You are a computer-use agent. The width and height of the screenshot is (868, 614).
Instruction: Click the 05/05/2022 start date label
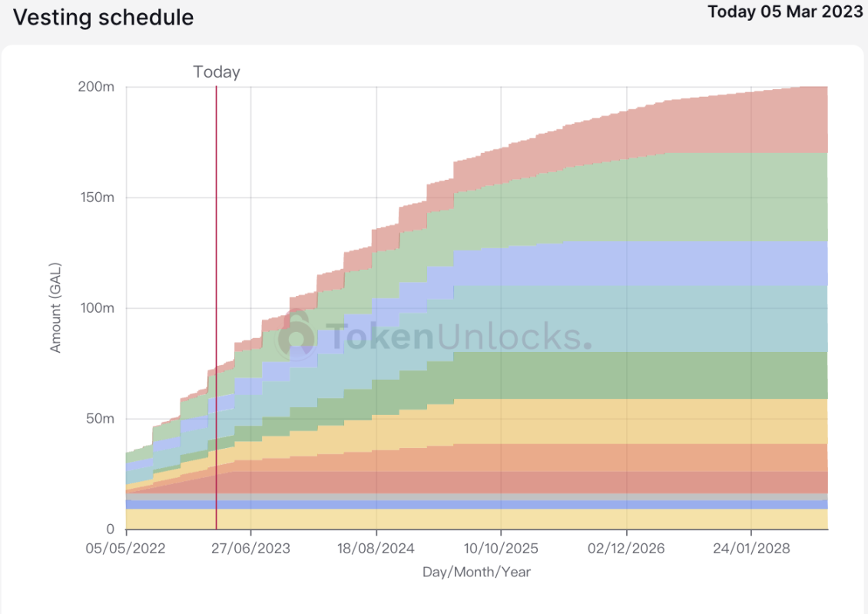click(x=126, y=548)
